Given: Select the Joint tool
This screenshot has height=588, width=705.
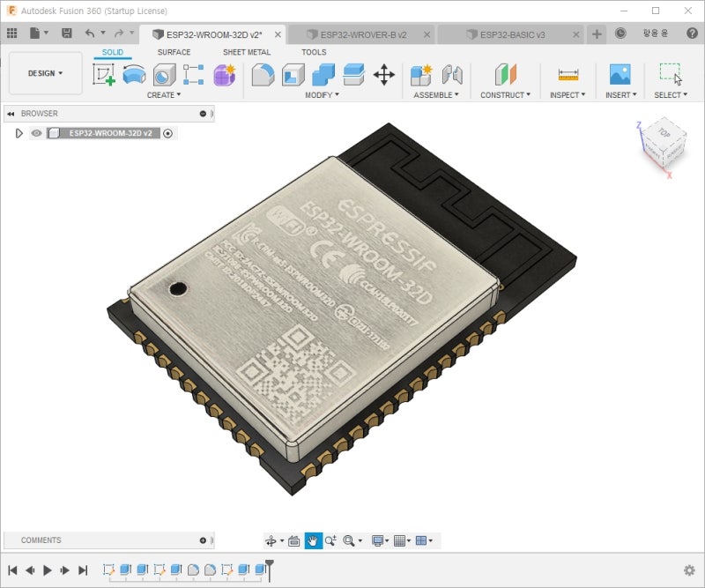Looking at the screenshot, I should coord(452,74).
